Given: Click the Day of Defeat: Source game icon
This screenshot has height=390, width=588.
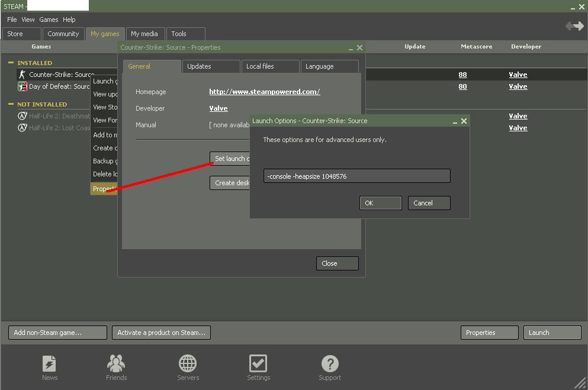Looking at the screenshot, I should pyautogui.click(x=23, y=86).
